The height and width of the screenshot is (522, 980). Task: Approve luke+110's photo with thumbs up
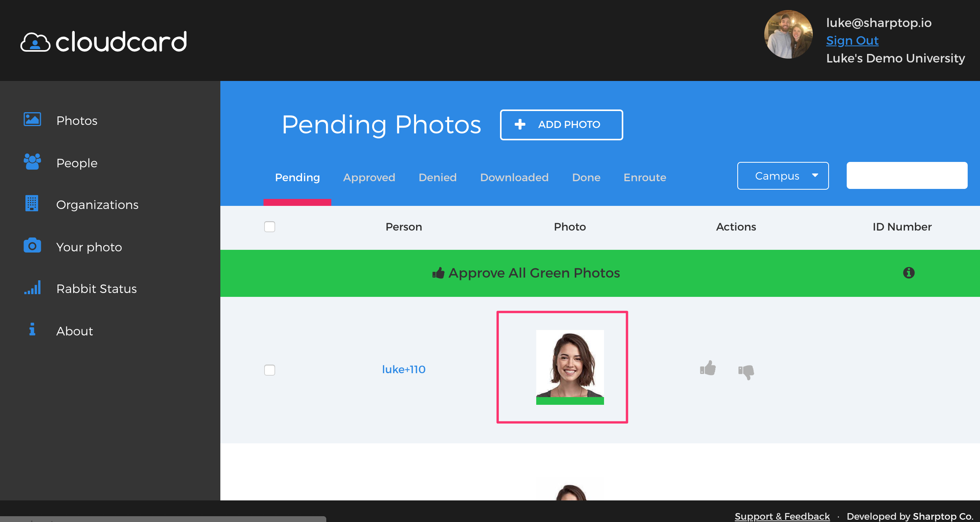708,369
